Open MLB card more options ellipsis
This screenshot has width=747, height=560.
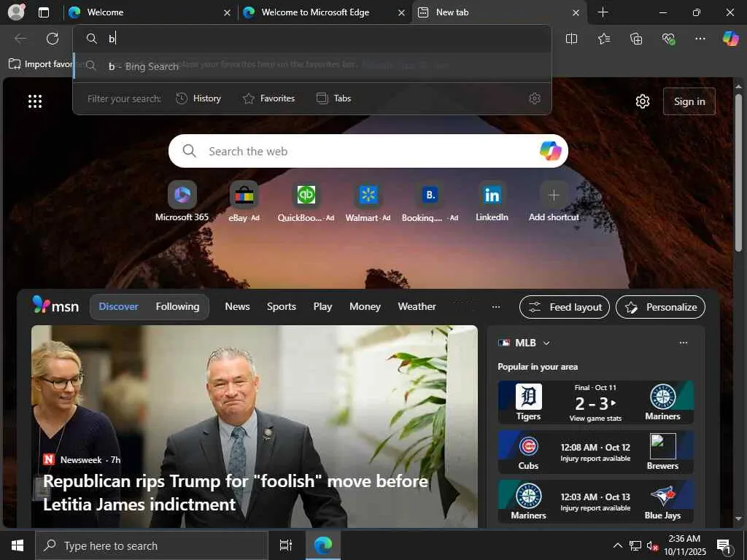tap(683, 343)
